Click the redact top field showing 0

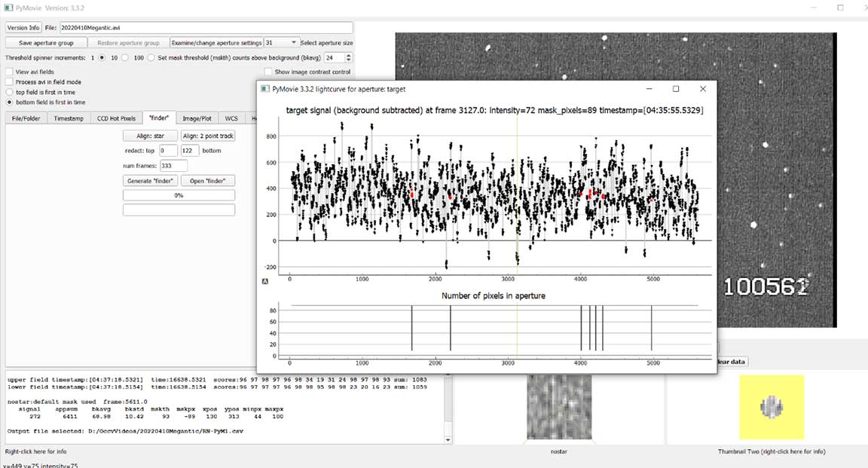[x=168, y=151]
